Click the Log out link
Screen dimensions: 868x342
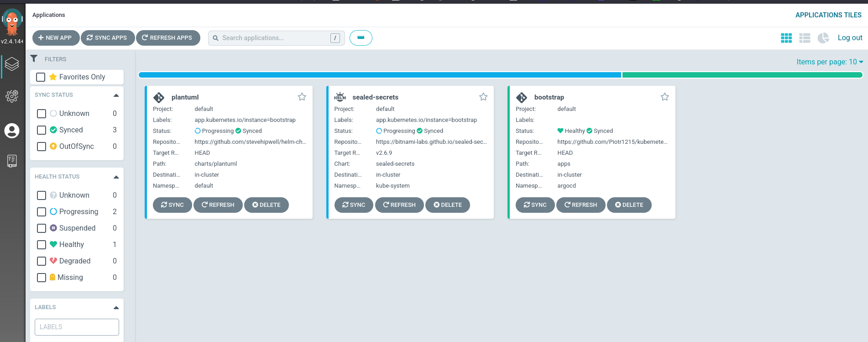[x=850, y=38]
